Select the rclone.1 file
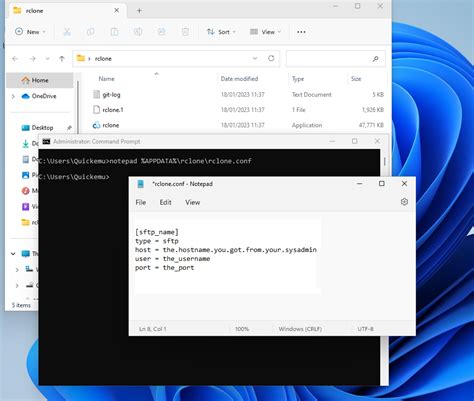Viewport: 474px width, 401px height. tap(113, 110)
